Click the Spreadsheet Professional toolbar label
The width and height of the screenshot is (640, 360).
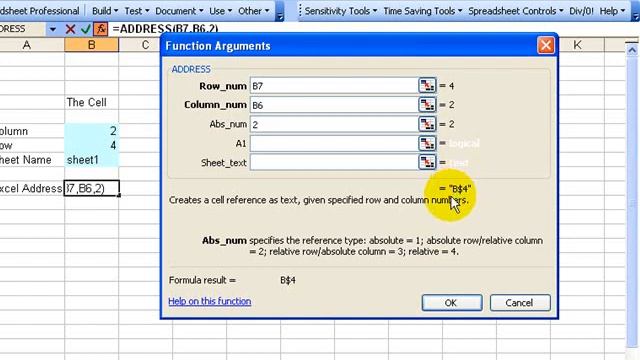click(40, 11)
